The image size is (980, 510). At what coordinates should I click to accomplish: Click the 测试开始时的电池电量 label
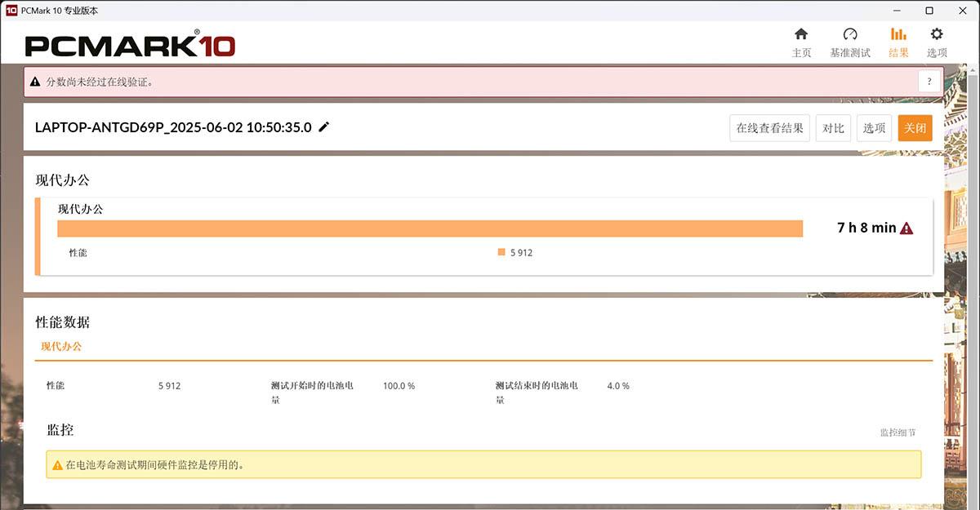pos(312,392)
